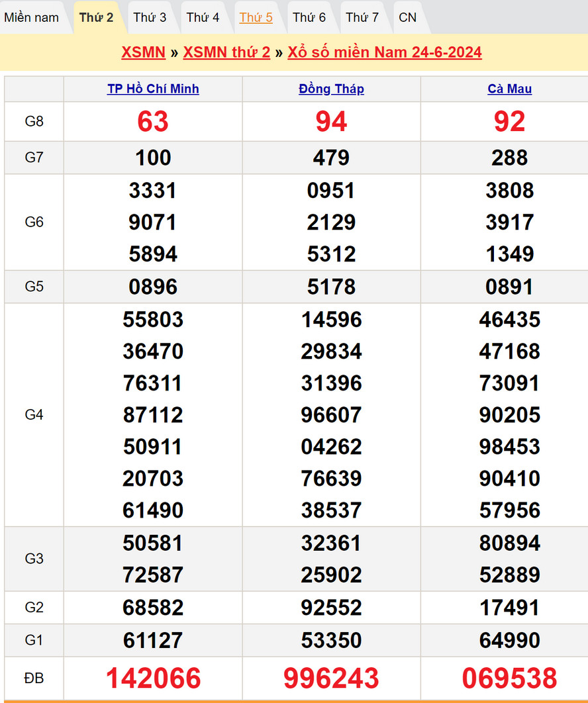Select the Đồng Tháp special prize 996243

coord(331,679)
